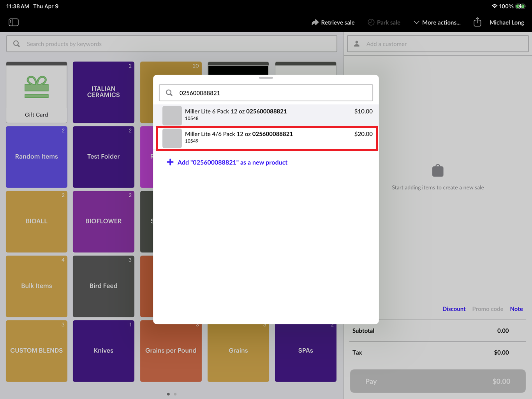The width and height of the screenshot is (532, 399).
Task: Click the Discount link
Action: tap(454, 309)
